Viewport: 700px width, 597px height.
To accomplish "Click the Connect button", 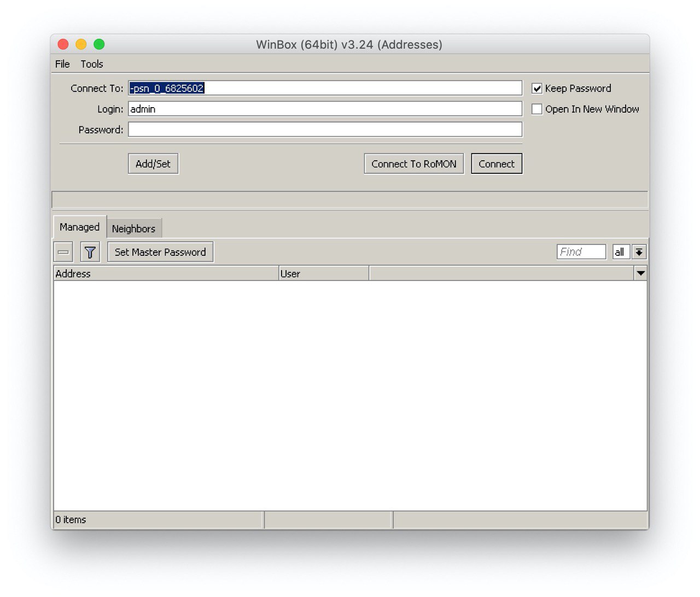I will pyautogui.click(x=497, y=163).
